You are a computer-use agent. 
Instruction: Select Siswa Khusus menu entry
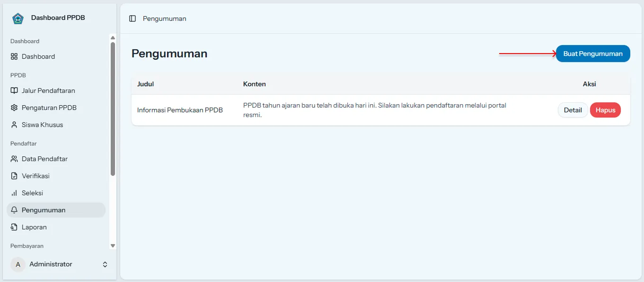coord(56,125)
